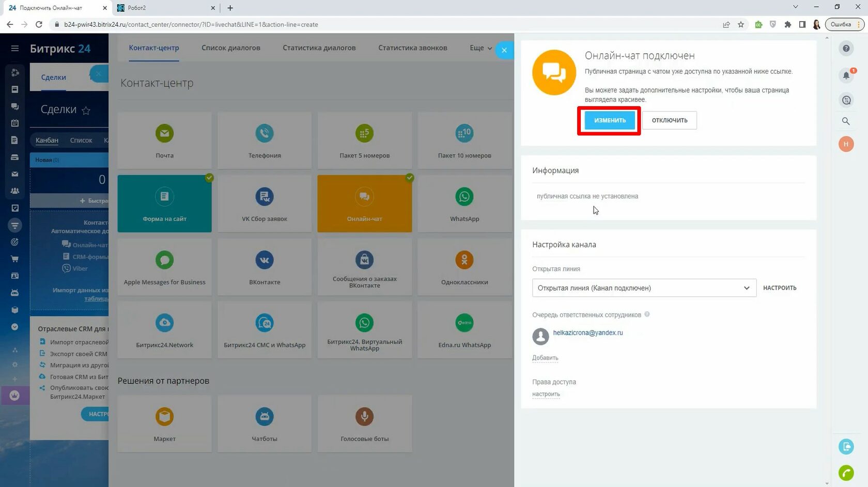The width and height of the screenshot is (868, 487).
Task: Click the Изменить button
Action: 610,120
